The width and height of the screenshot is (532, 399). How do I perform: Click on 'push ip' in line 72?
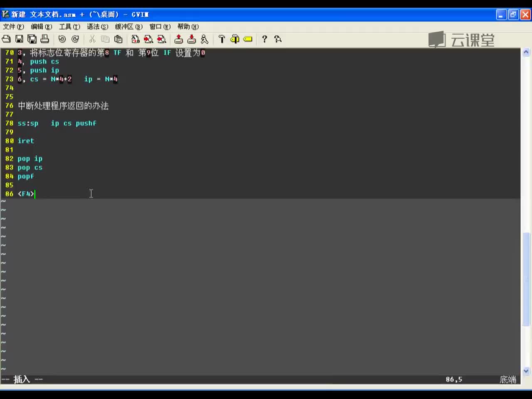coord(44,70)
